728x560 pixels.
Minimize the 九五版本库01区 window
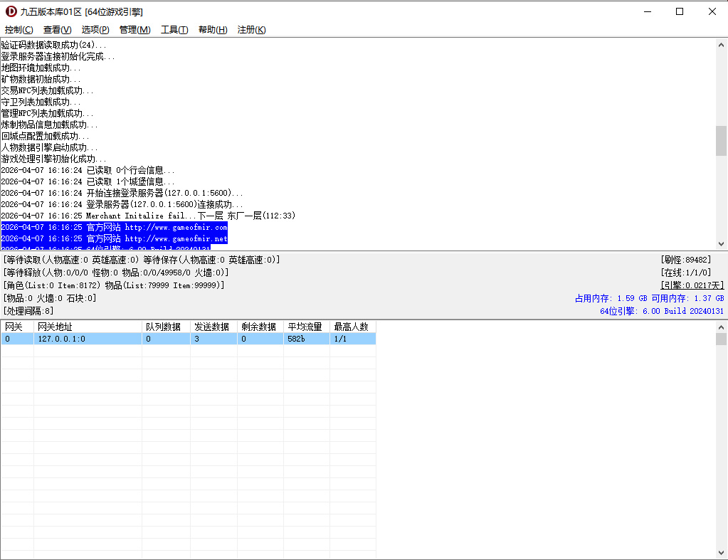(648, 11)
